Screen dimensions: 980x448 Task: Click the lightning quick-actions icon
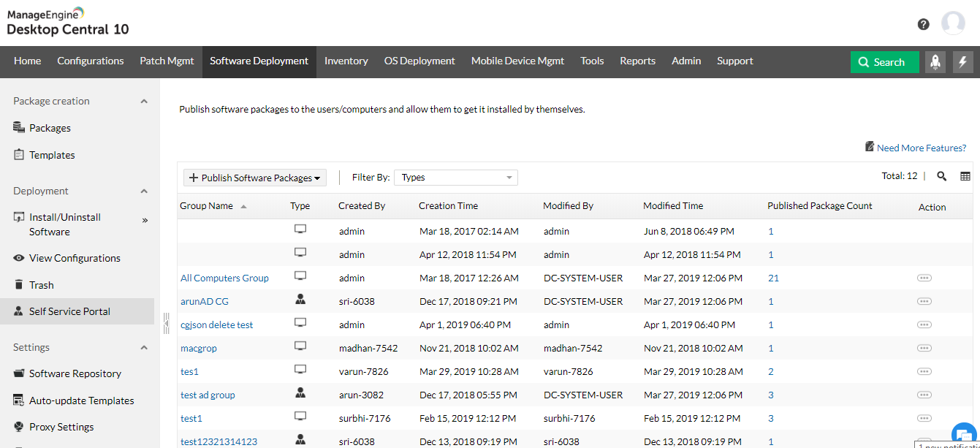963,61
